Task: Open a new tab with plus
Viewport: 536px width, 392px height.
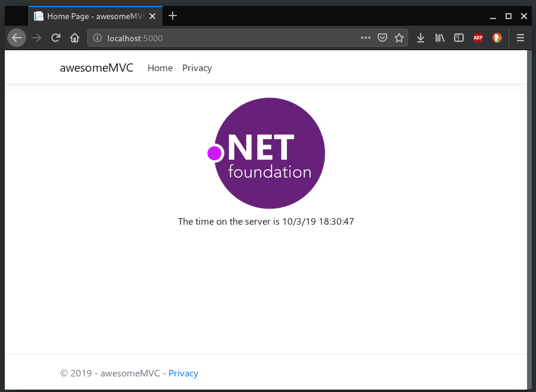Action: (173, 16)
